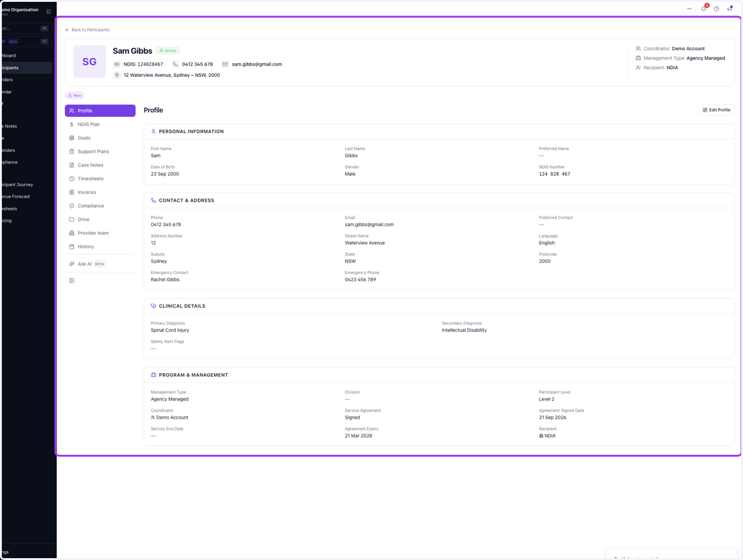This screenshot has height=560, width=743.
Task: Click the Emergency Contact Rachel Gibbs
Action: (x=165, y=280)
